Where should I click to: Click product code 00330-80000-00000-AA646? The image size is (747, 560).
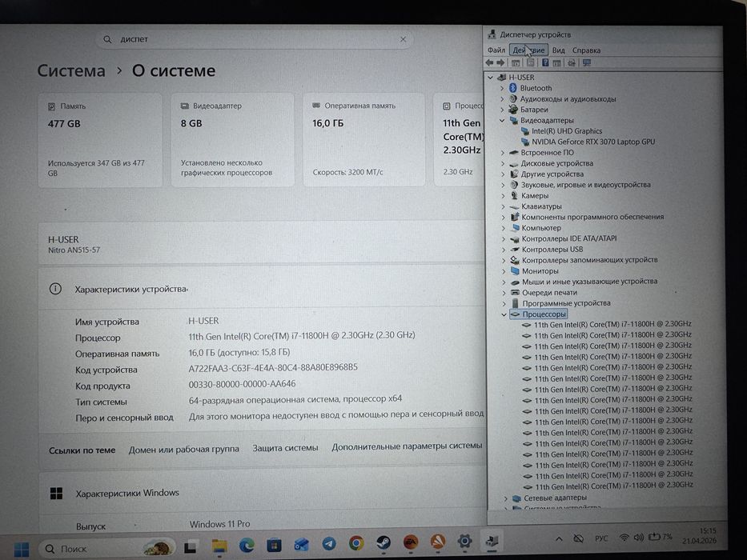[242, 384]
